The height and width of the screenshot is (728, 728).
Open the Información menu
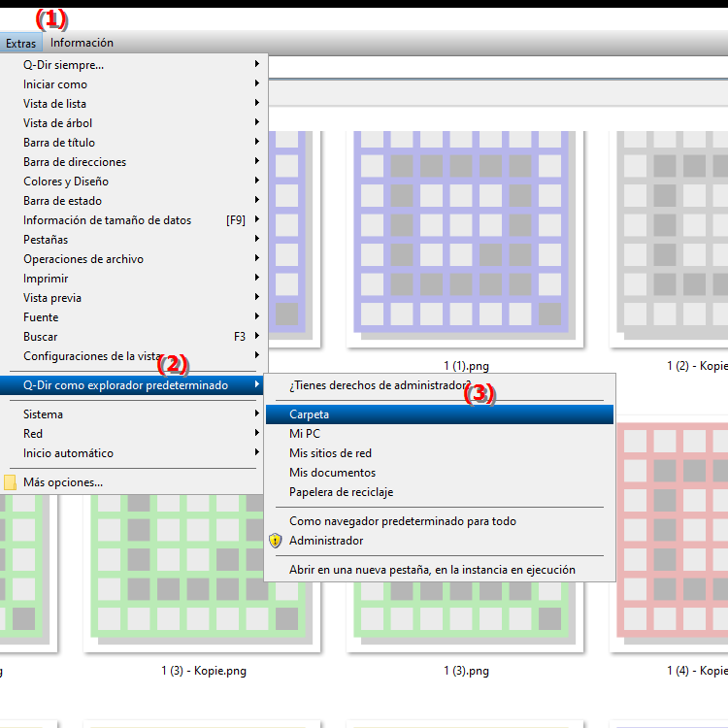click(82, 43)
